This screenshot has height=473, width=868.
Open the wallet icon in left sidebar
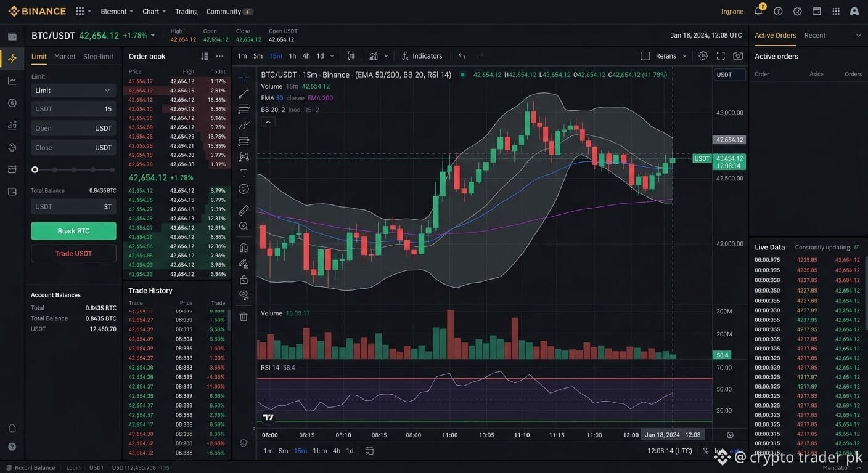click(12, 36)
